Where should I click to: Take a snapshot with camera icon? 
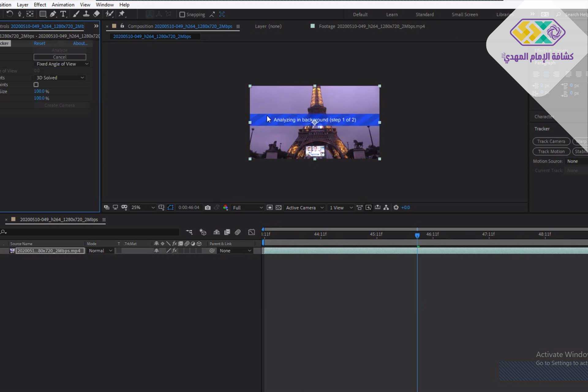pos(208,208)
